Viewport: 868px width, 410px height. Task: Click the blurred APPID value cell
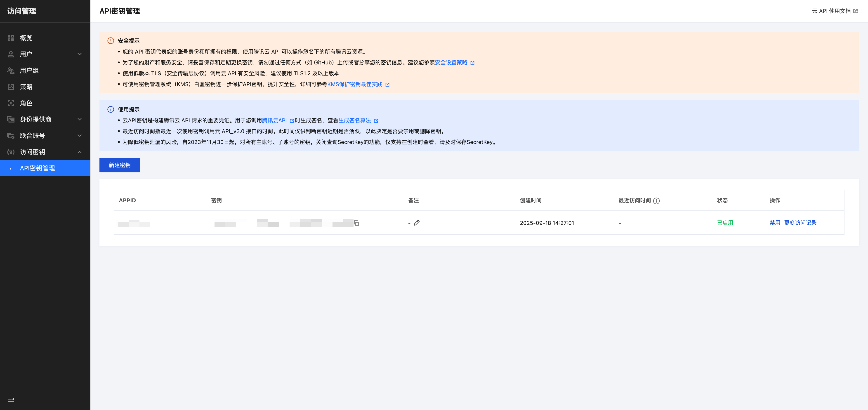point(134,223)
